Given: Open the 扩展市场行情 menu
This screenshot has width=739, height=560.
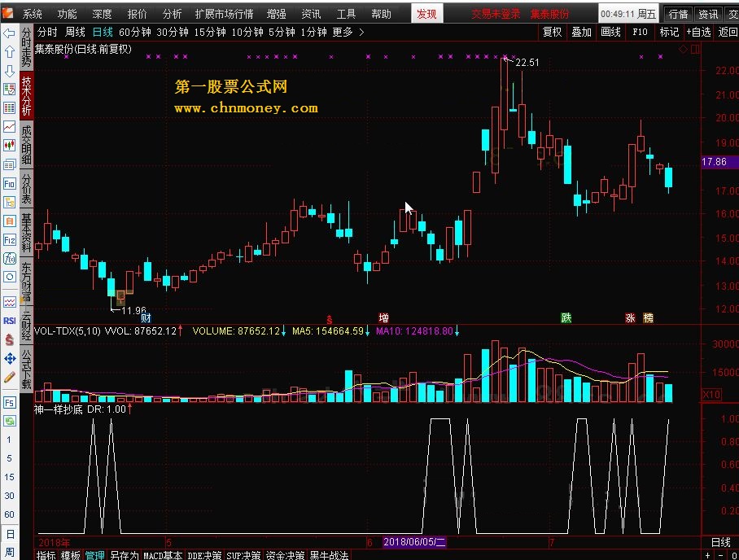Looking at the screenshot, I should [225, 14].
